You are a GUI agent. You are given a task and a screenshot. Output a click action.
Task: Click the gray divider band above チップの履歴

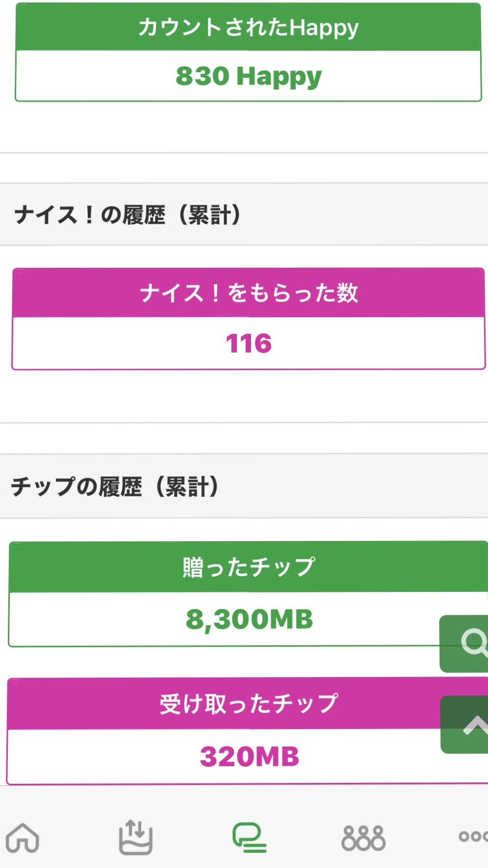point(244,438)
